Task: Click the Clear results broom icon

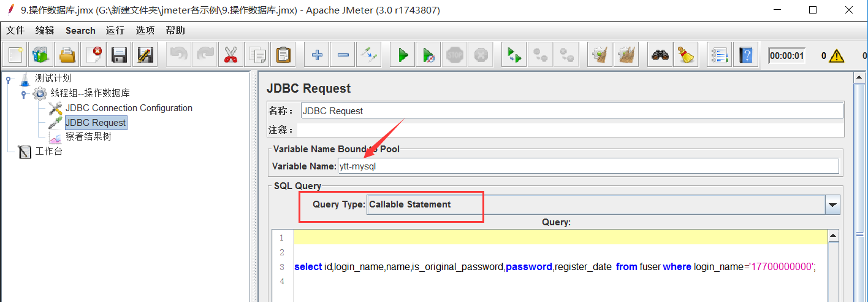Action: (600, 55)
